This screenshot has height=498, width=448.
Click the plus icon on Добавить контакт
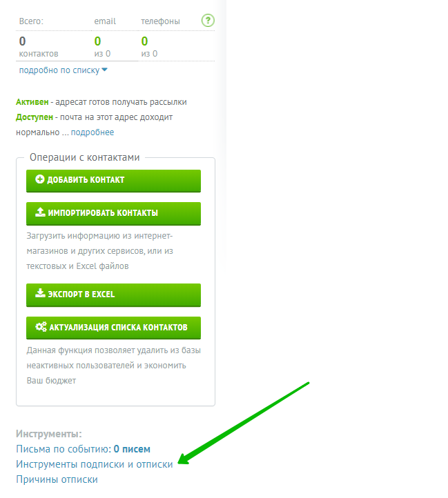[x=40, y=179]
